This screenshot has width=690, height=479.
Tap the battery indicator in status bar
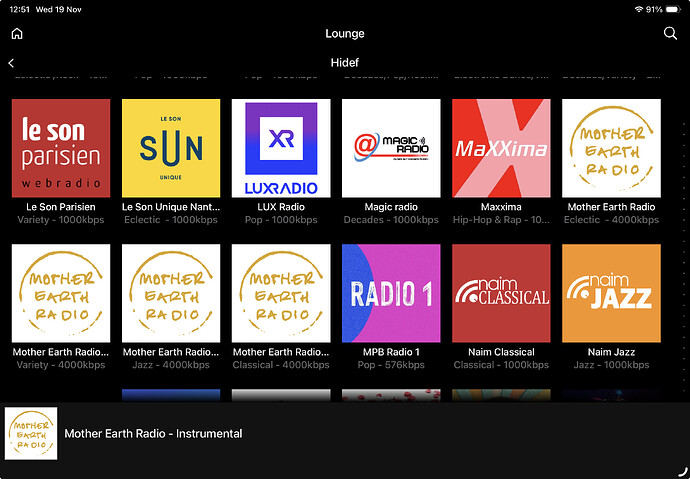(x=674, y=9)
